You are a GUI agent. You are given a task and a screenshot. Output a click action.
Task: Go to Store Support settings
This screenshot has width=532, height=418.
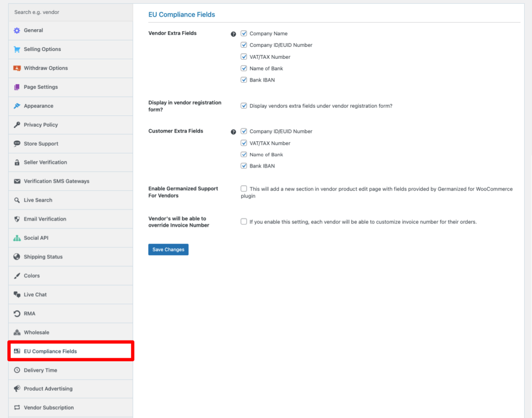pos(71,143)
